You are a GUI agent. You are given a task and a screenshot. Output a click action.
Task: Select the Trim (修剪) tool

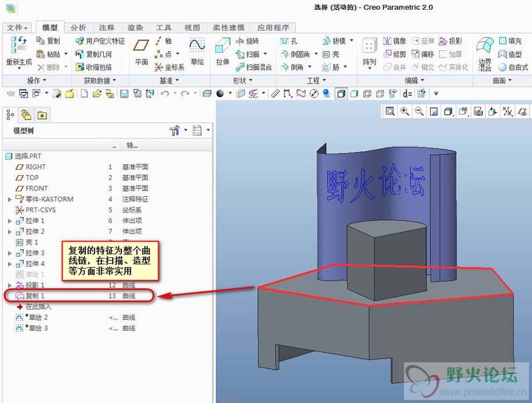click(394, 54)
